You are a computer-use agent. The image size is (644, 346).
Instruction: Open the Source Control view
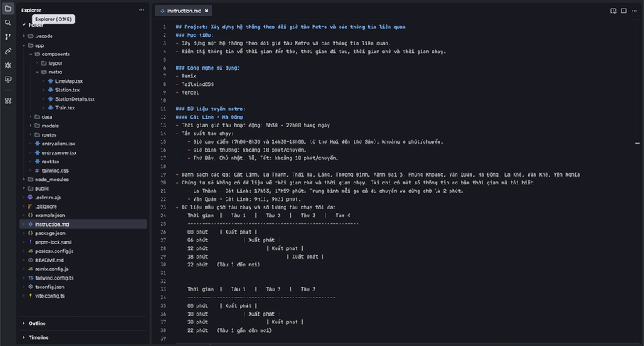click(8, 37)
